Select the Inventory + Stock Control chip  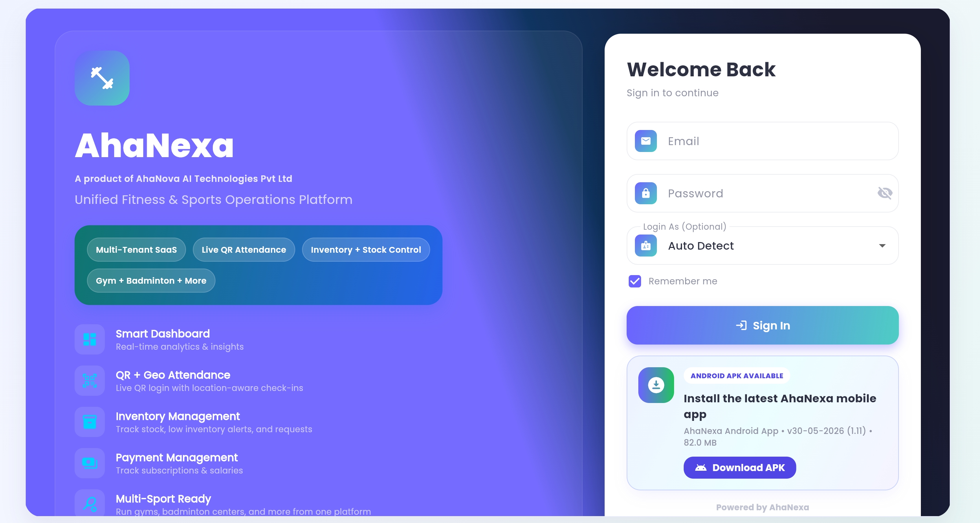click(x=366, y=250)
